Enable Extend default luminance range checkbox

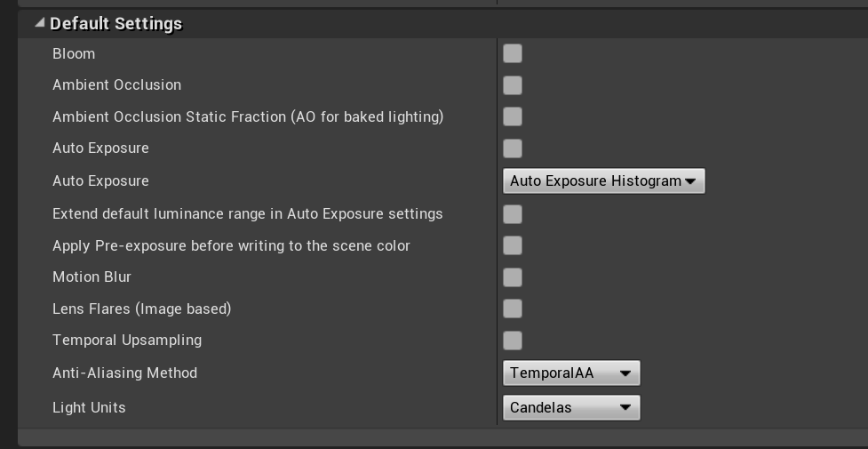point(513,214)
